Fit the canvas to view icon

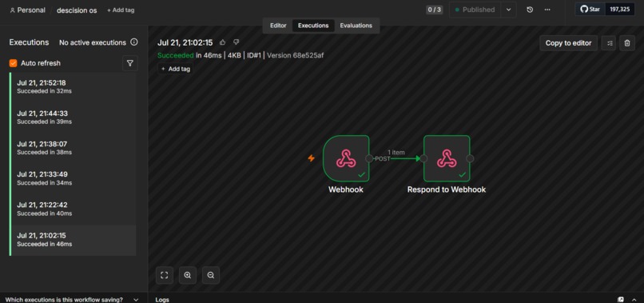[x=165, y=276]
